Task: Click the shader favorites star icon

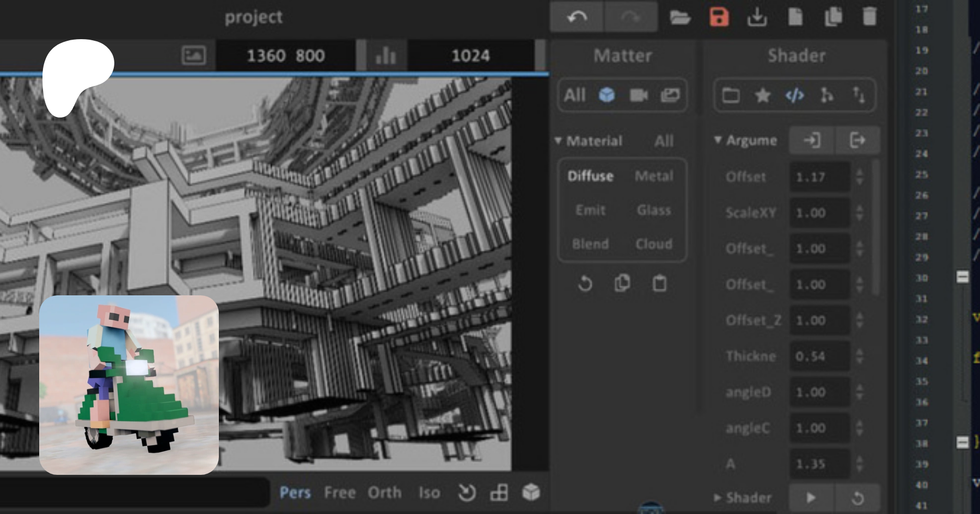Action: 762,96
